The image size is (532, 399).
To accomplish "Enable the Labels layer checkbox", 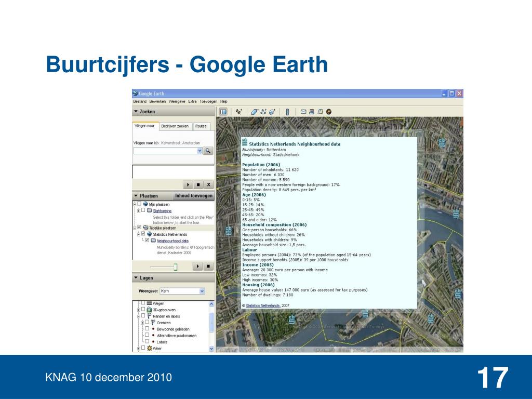I will (147, 341).
